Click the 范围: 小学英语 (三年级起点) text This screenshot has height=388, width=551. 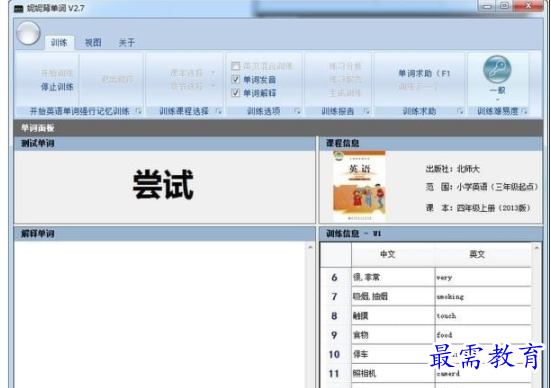pyautogui.click(x=481, y=187)
